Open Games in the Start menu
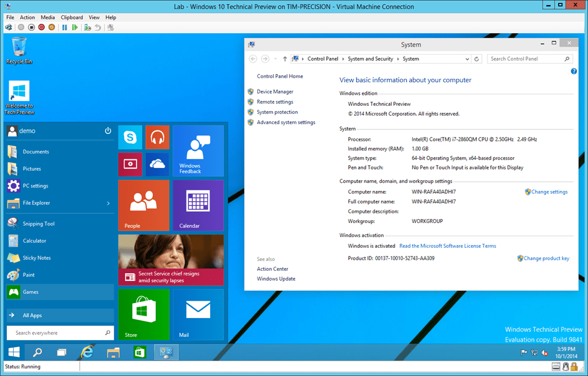 pyautogui.click(x=60, y=292)
